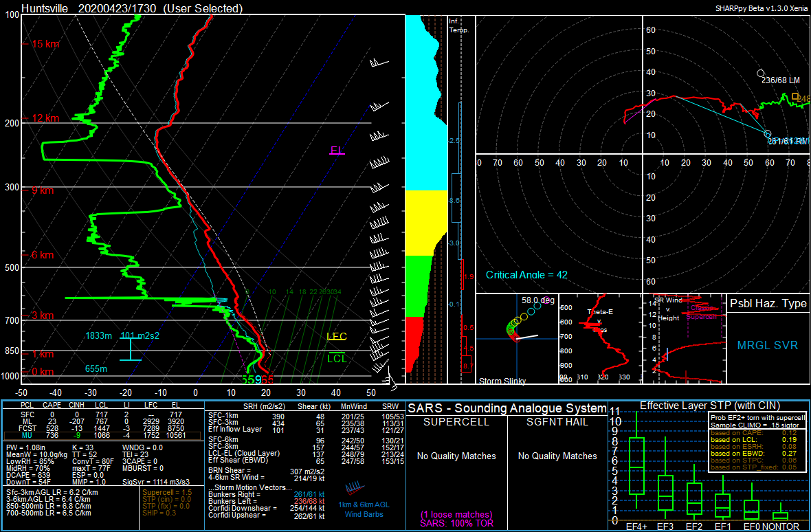Click the 236/68 LM circle marker on hodograph
Screen dimensions: 811x532
(x=759, y=73)
